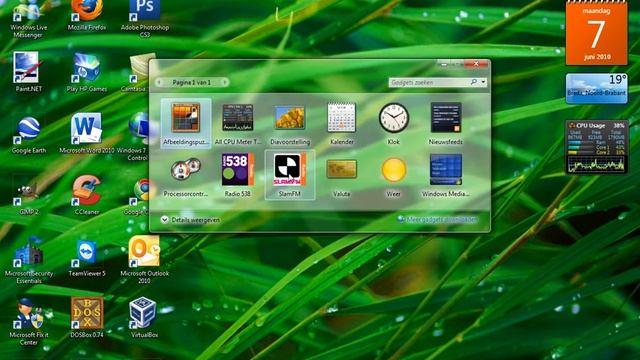Viewport: 640px width, 360px height.
Task: Open Play HP Games shortcut
Action: tap(87, 72)
